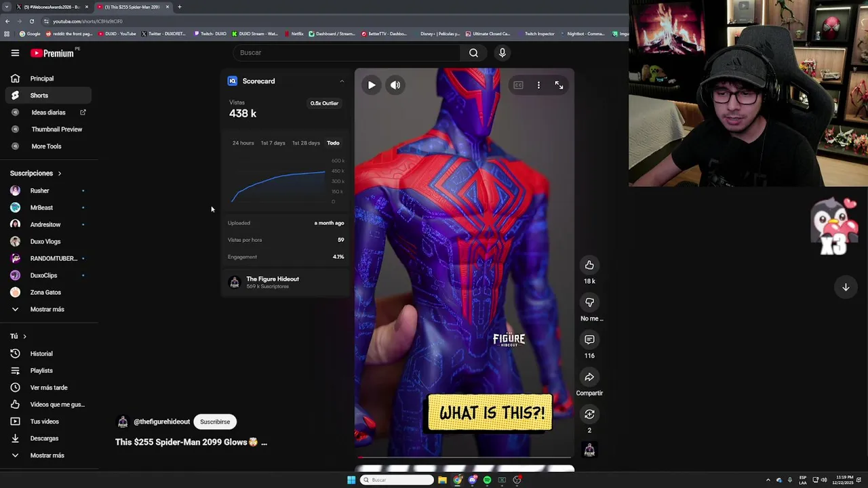Open the YouTube hamburger guide menu
This screenshot has width=868, height=488.
point(15,53)
